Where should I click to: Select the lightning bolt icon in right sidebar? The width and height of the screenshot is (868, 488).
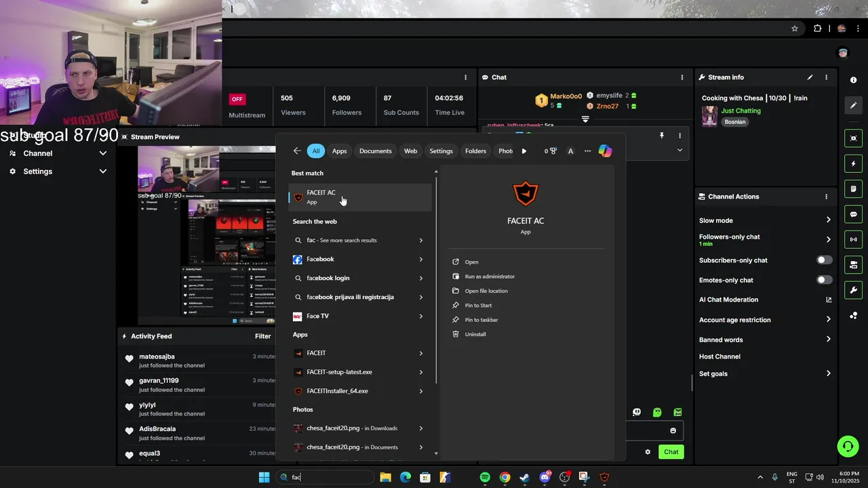pyautogui.click(x=853, y=164)
